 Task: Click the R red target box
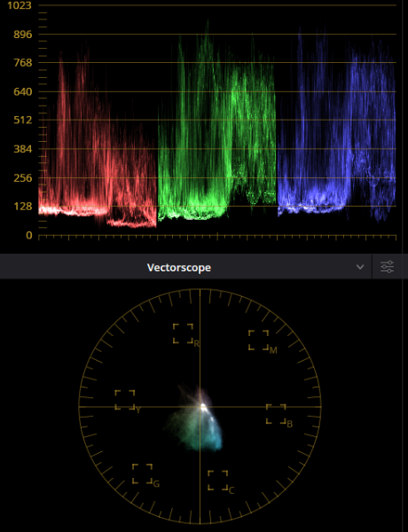[x=183, y=333]
